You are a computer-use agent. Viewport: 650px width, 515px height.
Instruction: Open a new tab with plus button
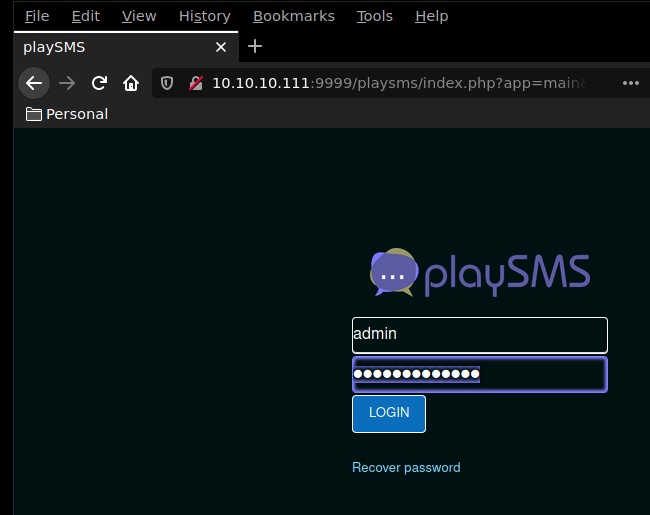pyautogui.click(x=255, y=46)
